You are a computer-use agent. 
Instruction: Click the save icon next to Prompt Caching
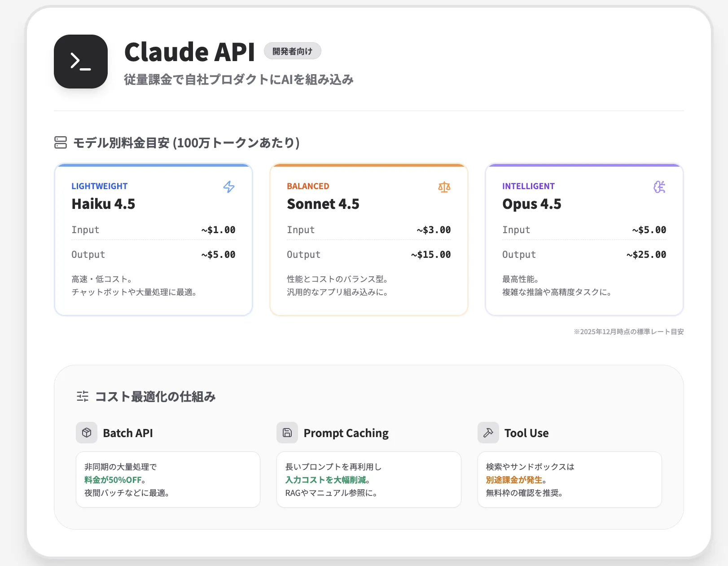(x=287, y=433)
